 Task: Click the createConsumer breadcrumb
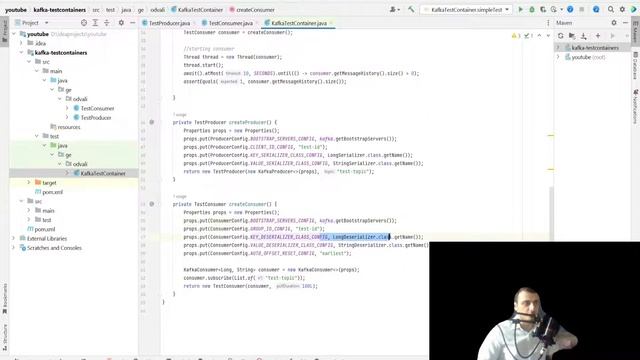coord(252,9)
